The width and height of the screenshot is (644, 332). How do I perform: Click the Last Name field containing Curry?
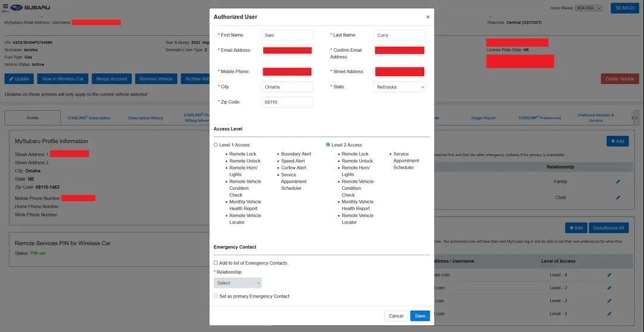400,35
